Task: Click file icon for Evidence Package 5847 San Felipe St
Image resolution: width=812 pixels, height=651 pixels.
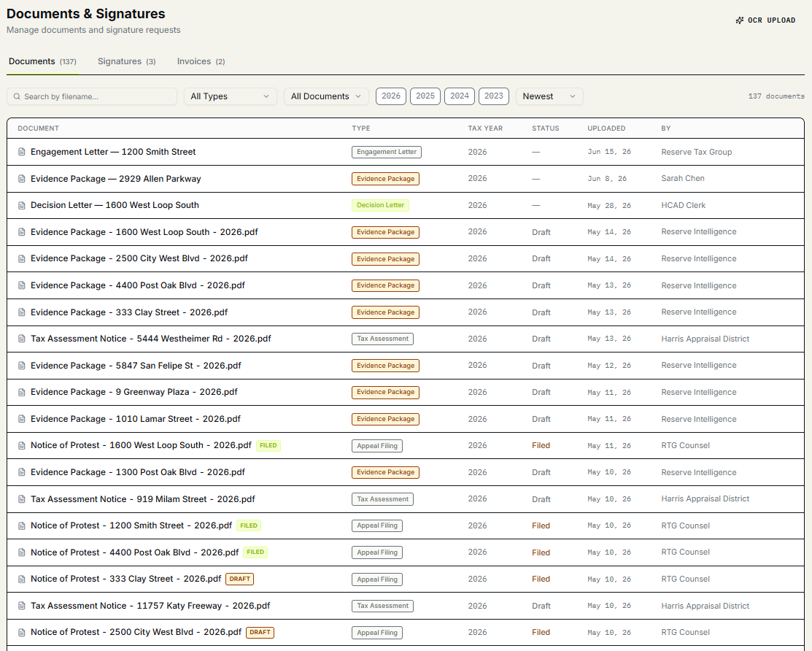Action: pyautogui.click(x=22, y=366)
